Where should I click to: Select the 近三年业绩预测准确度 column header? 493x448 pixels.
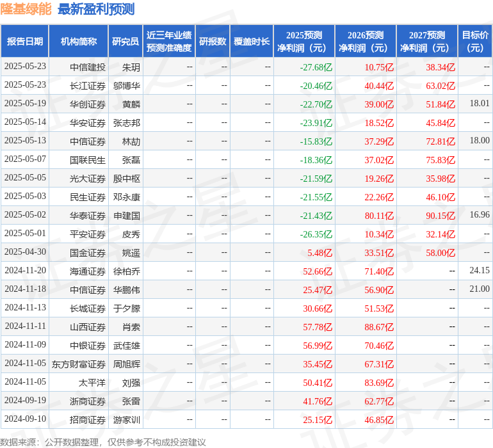(x=168, y=42)
